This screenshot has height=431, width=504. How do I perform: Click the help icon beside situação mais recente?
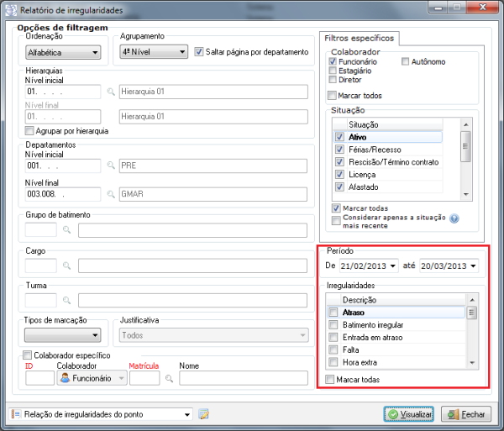tap(454, 218)
